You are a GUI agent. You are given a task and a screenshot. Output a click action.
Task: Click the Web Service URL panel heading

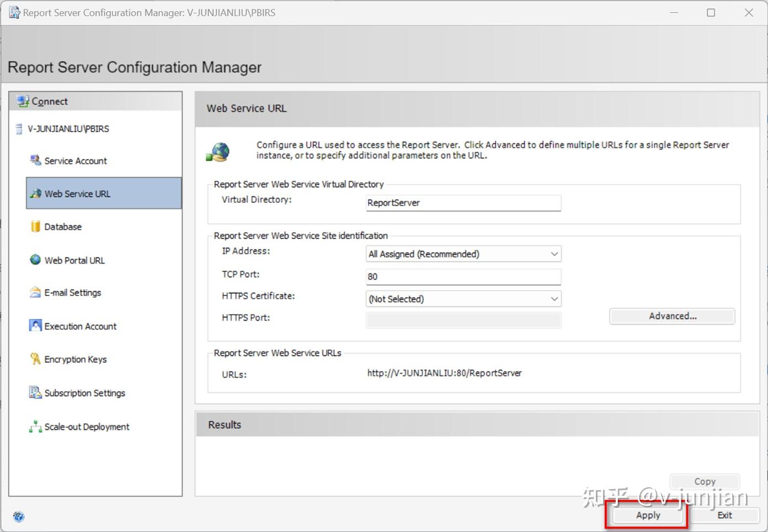[247, 108]
